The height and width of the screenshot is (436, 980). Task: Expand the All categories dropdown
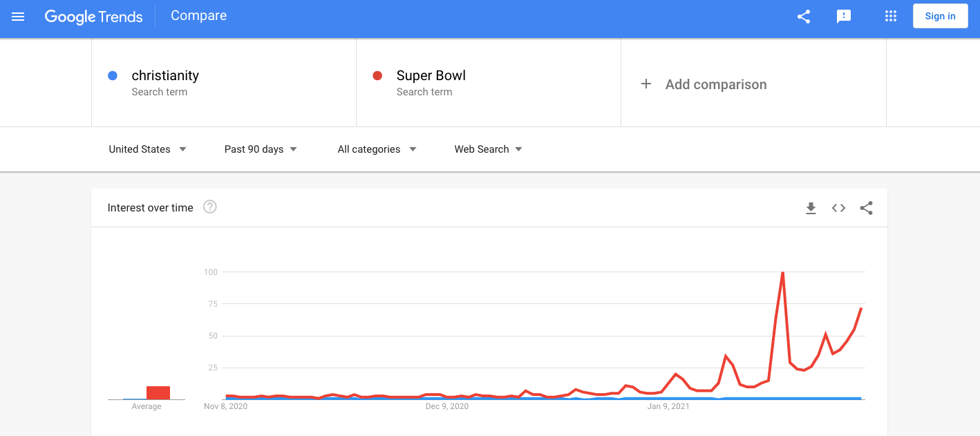coord(377,149)
